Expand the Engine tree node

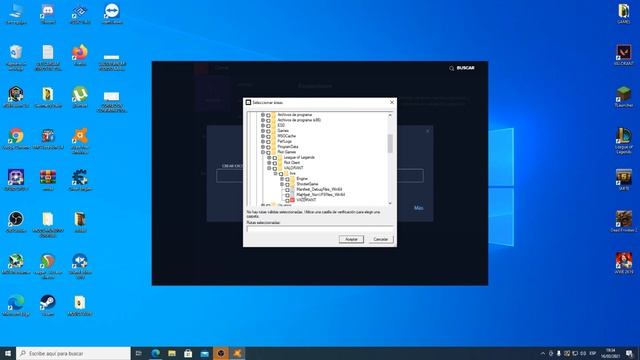click(x=282, y=179)
